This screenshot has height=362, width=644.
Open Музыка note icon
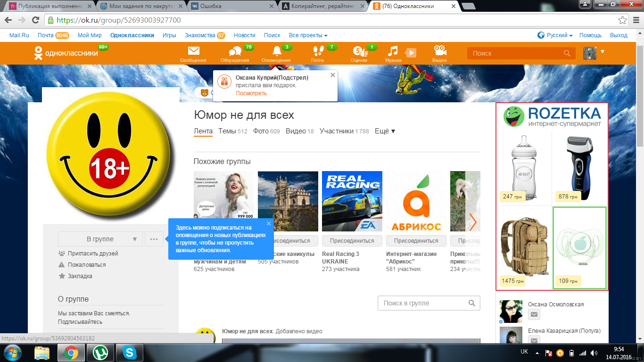pos(393,51)
